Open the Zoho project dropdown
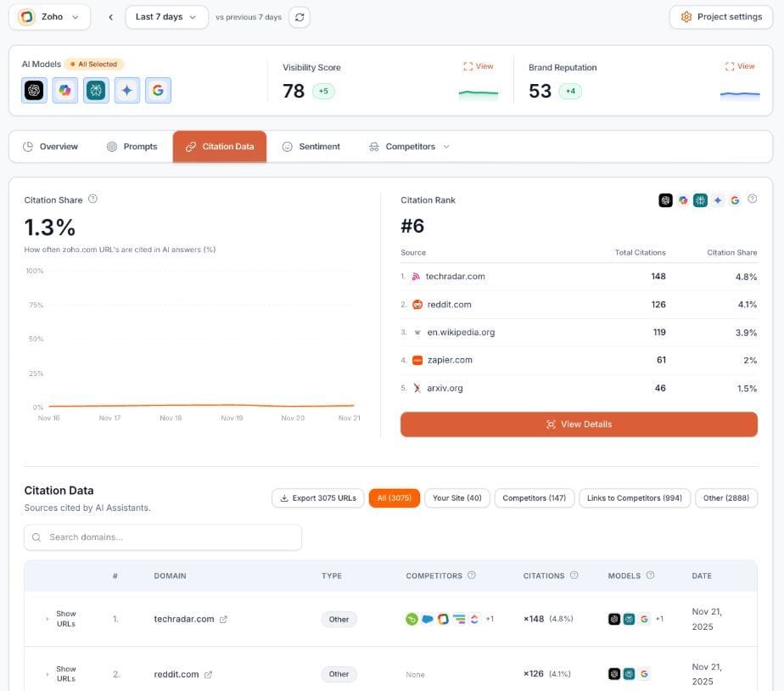 pos(49,17)
